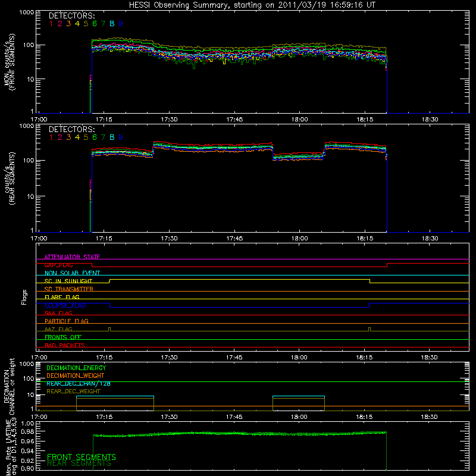Click the counts/s (REAR SEGMENTS) axis label
476x476 pixels.
[9, 178]
